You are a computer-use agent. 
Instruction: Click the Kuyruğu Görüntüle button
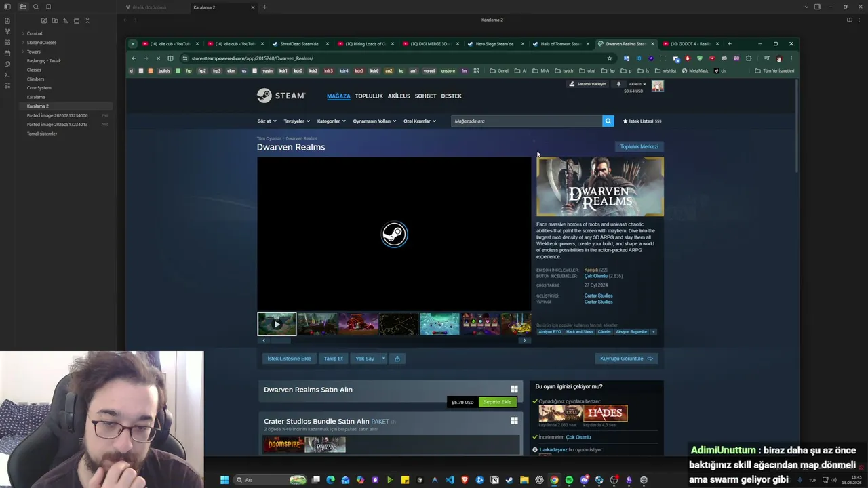coord(627,359)
